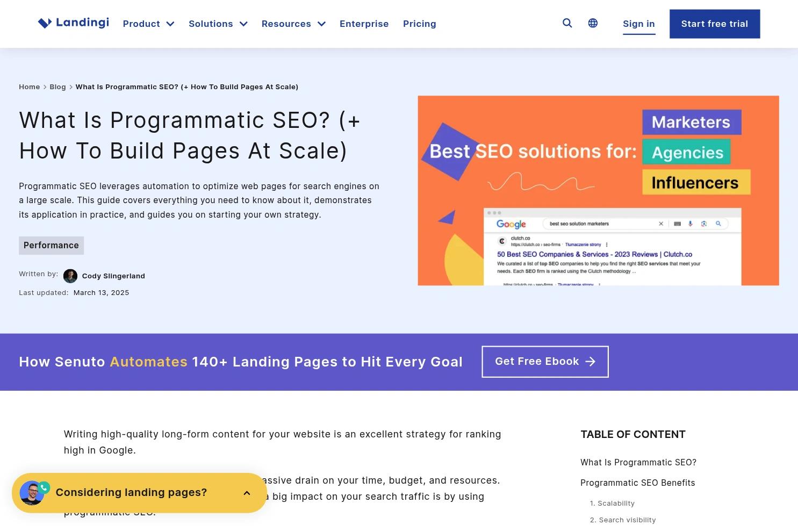Viewport: 798px width, 532px height.
Task: Click the TABLE OF CONTENT heading
Action: (x=633, y=434)
